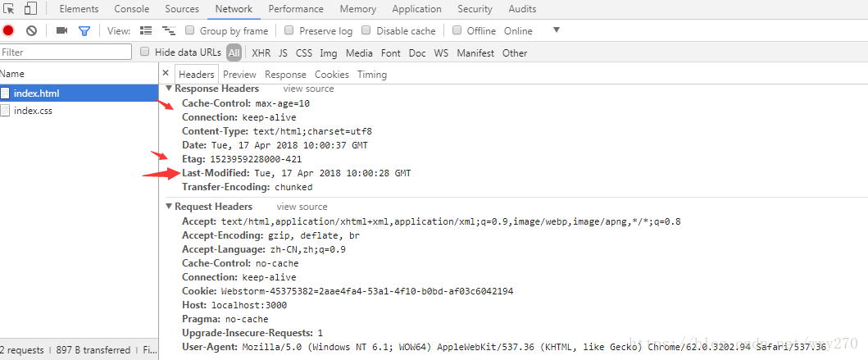Select the index.css request row
Image resolution: width=868 pixels, height=360 pixels.
coord(80,110)
